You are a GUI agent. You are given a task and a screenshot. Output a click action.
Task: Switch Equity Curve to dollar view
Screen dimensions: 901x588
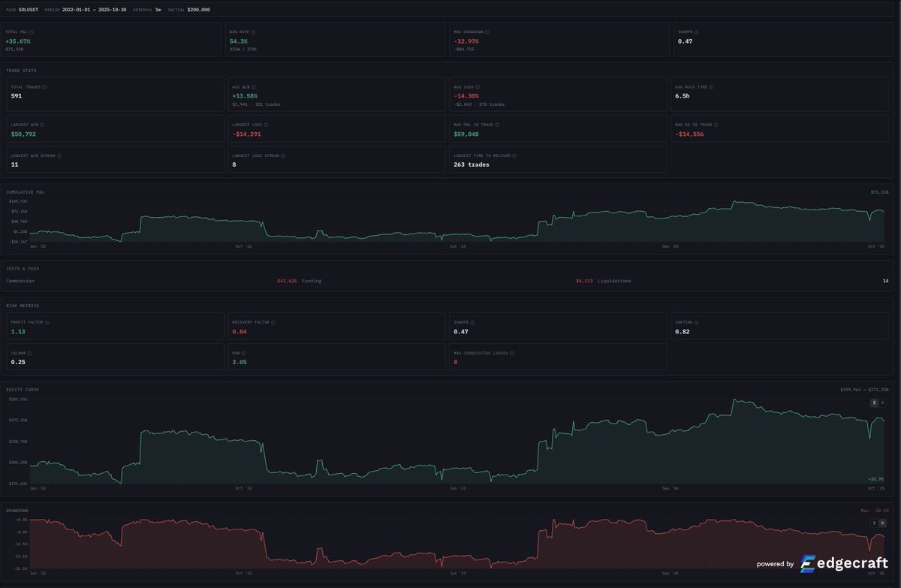(874, 403)
